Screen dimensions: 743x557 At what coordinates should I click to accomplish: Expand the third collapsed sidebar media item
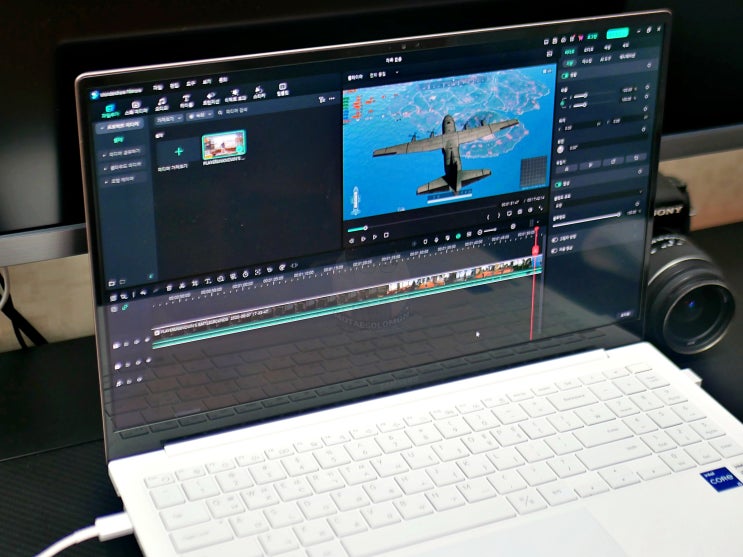(122, 166)
